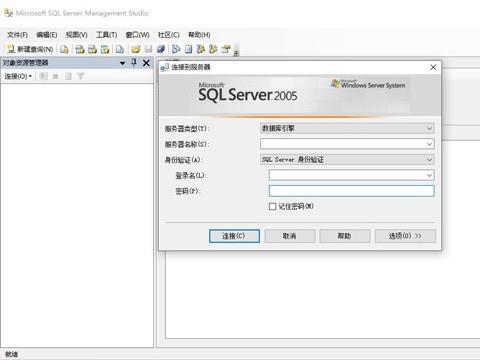Click the Analysis Services MDX Query icon
This screenshot has height=360, width=480.
(x=80, y=49)
